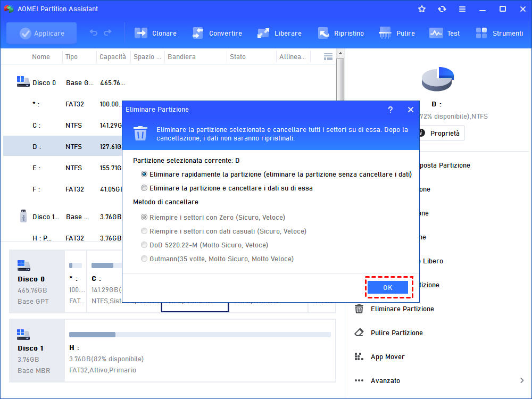The height and width of the screenshot is (399, 532).
Task: Click the column settings list icon
Action: point(328,57)
